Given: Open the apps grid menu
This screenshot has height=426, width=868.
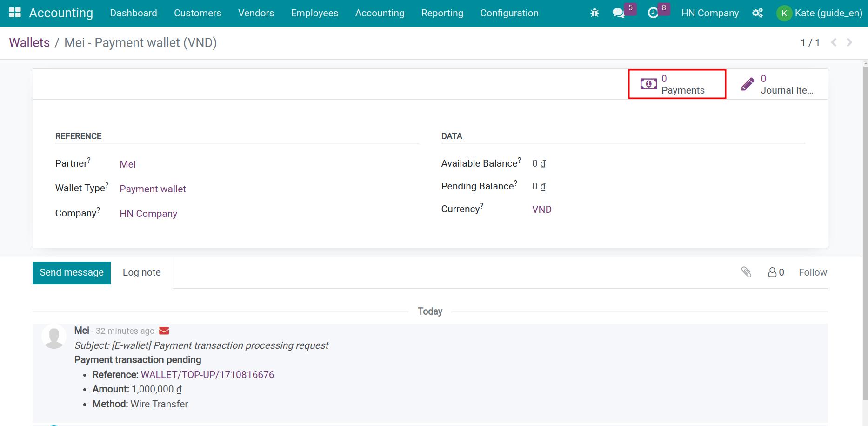Looking at the screenshot, I should [x=15, y=13].
